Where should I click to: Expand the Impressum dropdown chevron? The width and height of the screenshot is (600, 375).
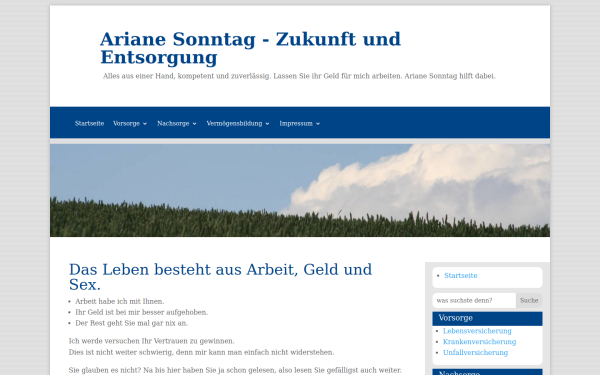[318, 124]
